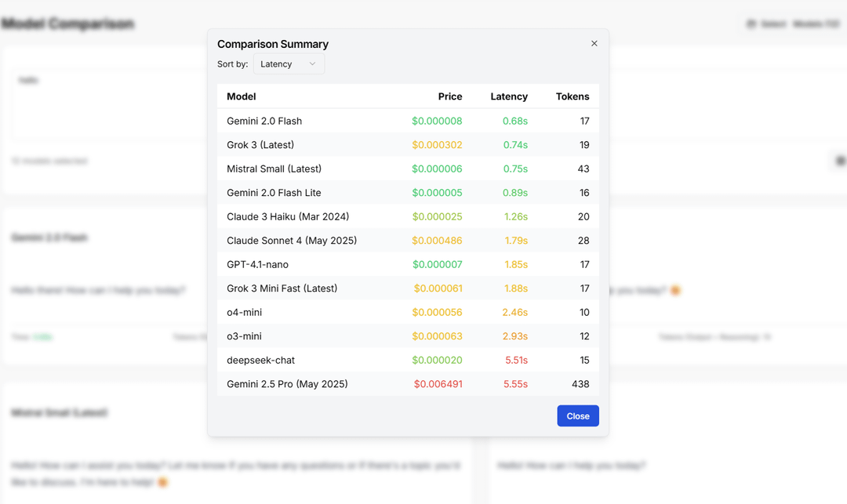Select the Grok 3 (Latest) row

408,145
